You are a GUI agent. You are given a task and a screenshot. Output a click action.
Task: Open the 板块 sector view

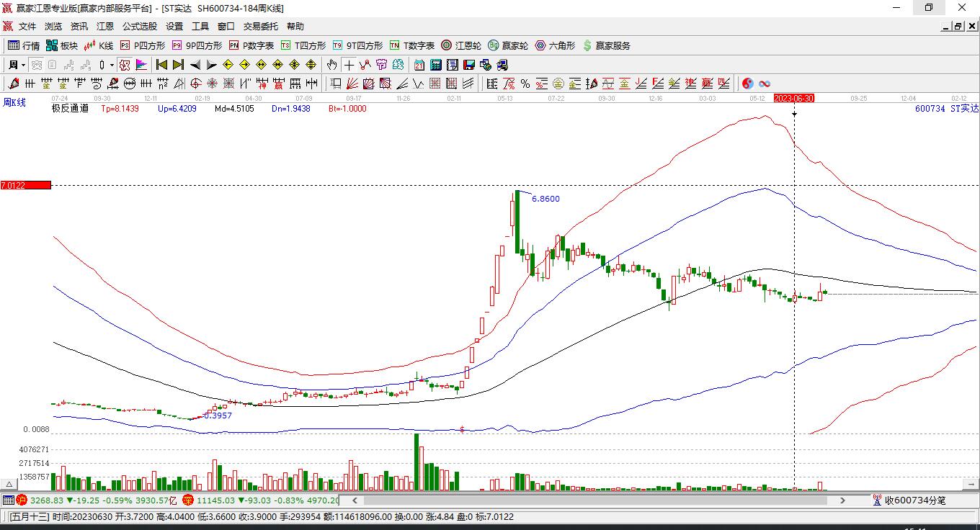click(x=61, y=45)
